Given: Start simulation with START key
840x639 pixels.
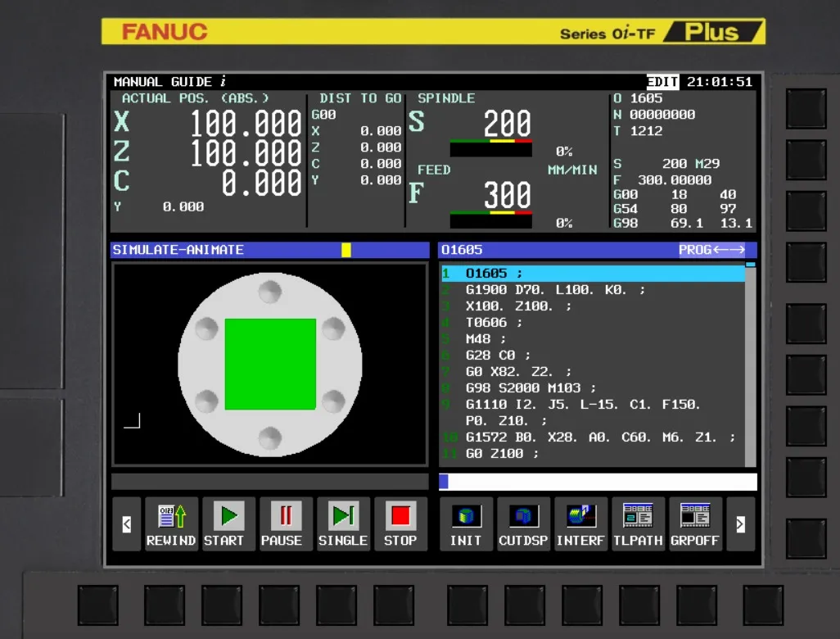Looking at the screenshot, I should point(228,523).
